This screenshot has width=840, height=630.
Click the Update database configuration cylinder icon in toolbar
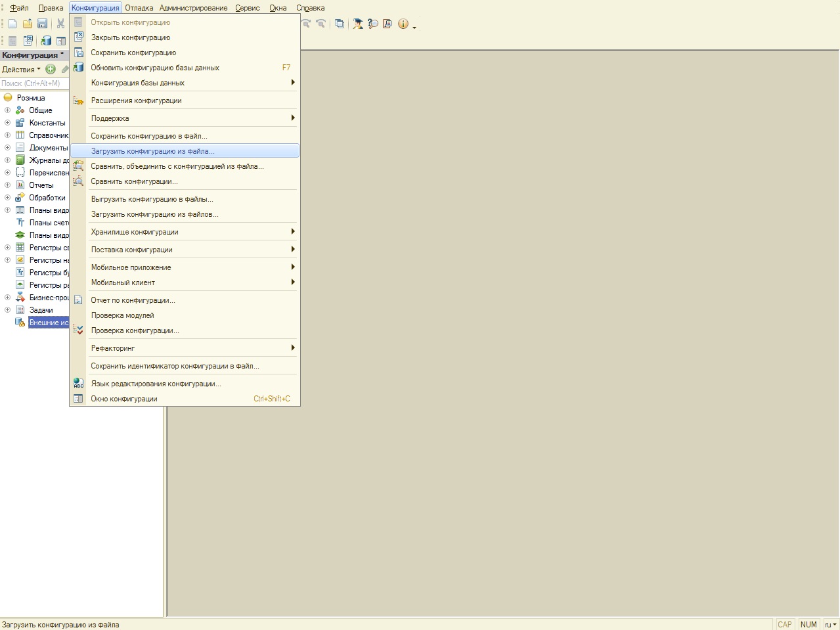click(x=46, y=41)
